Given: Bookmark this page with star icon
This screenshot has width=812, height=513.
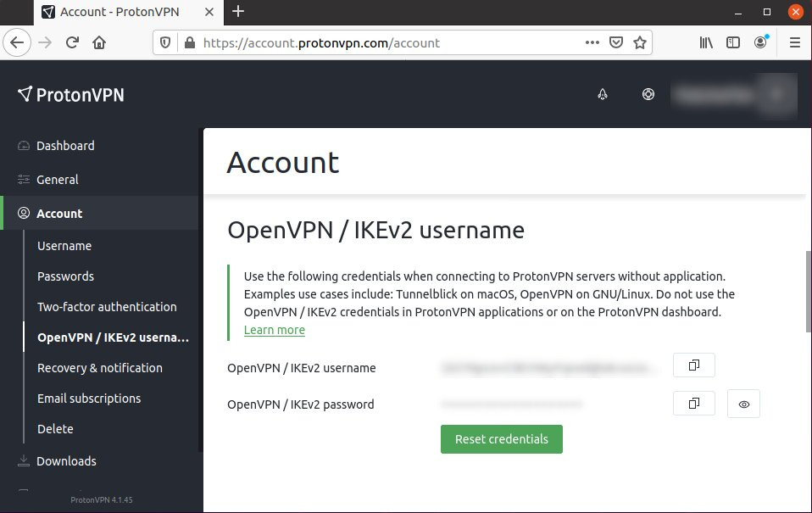Looking at the screenshot, I should click(x=640, y=42).
